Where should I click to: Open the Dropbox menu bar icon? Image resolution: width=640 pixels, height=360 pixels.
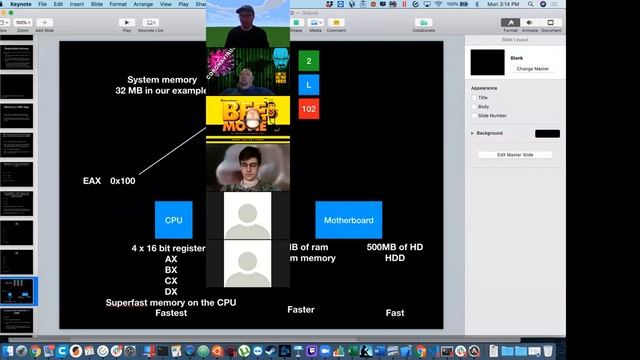tap(329, 4)
